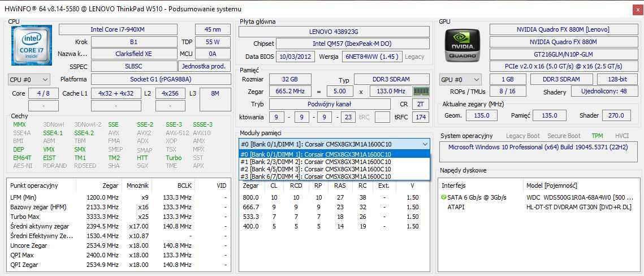
Task: Click the Ujednolicony: 48 shaders field
Action: (604, 91)
